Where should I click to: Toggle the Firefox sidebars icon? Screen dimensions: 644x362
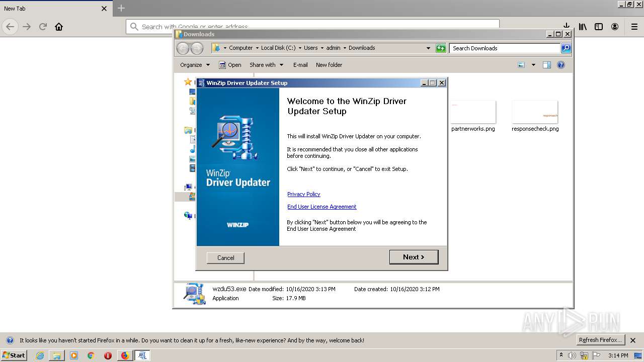point(599,27)
